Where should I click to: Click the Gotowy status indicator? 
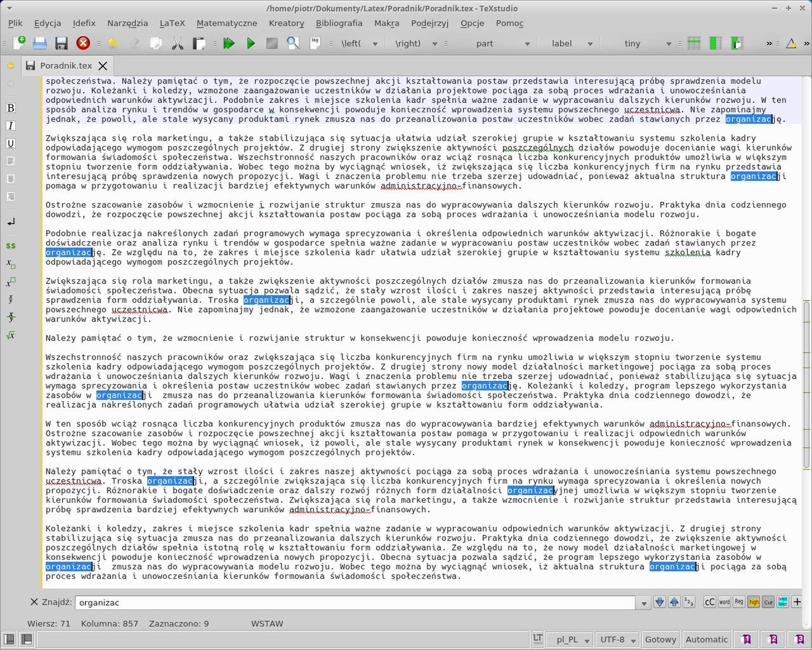point(660,639)
